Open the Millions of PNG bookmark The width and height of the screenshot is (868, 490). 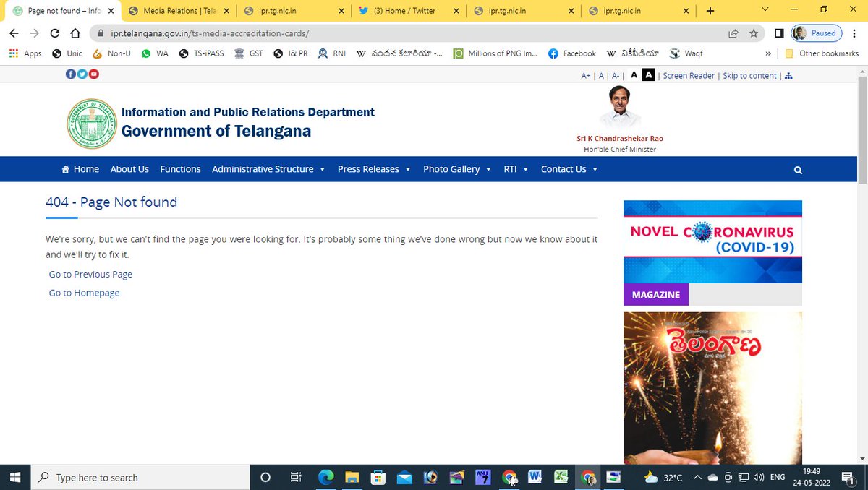tap(495, 53)
